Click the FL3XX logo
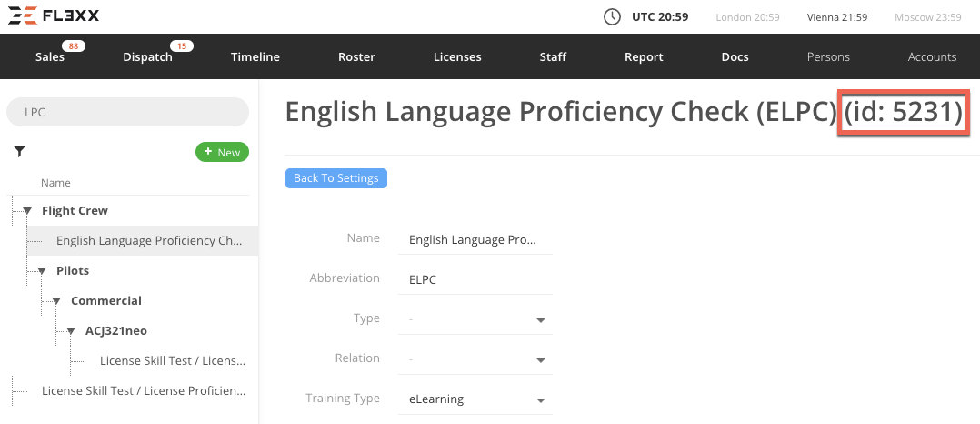This screenshot has width=980, height=424. tap(55, 16)
